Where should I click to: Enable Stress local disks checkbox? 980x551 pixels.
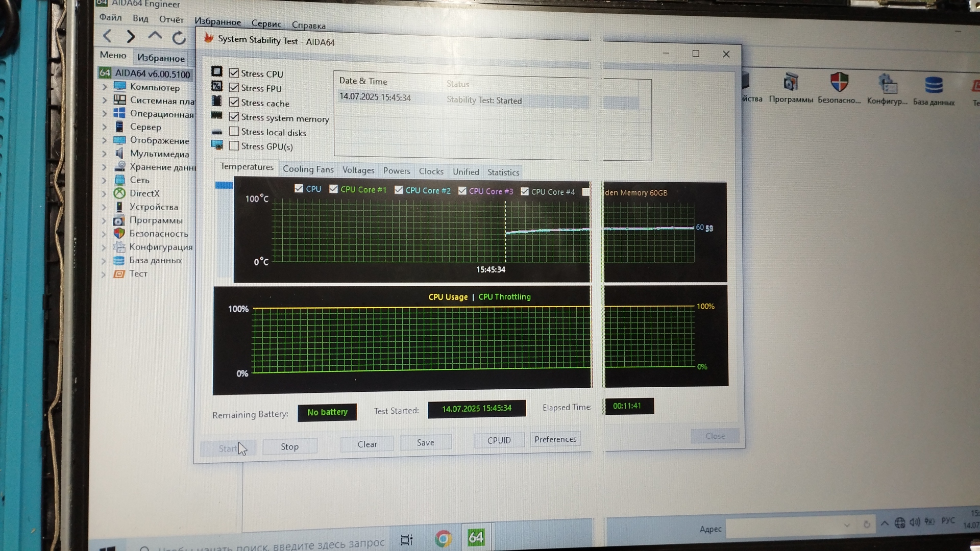click(x=234, y=132)
